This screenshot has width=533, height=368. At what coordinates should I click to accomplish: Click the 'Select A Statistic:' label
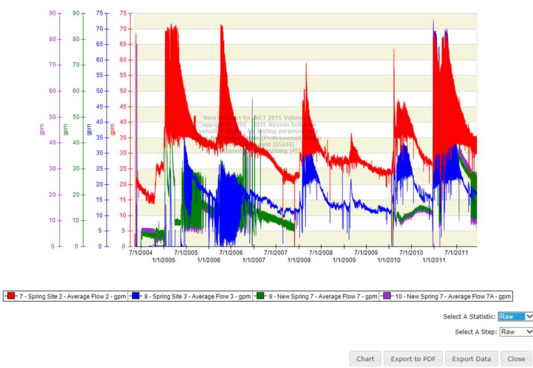pos(469,317)
